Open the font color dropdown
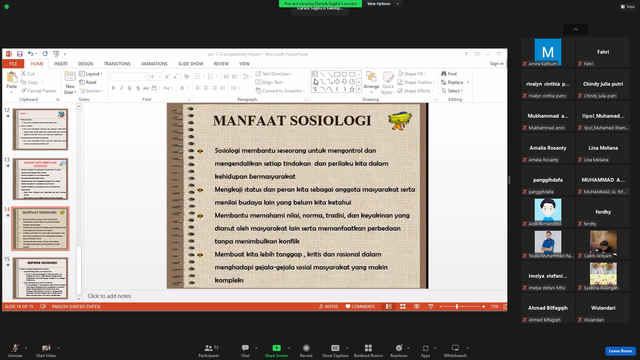640x360 pixels. pos(187,88)
